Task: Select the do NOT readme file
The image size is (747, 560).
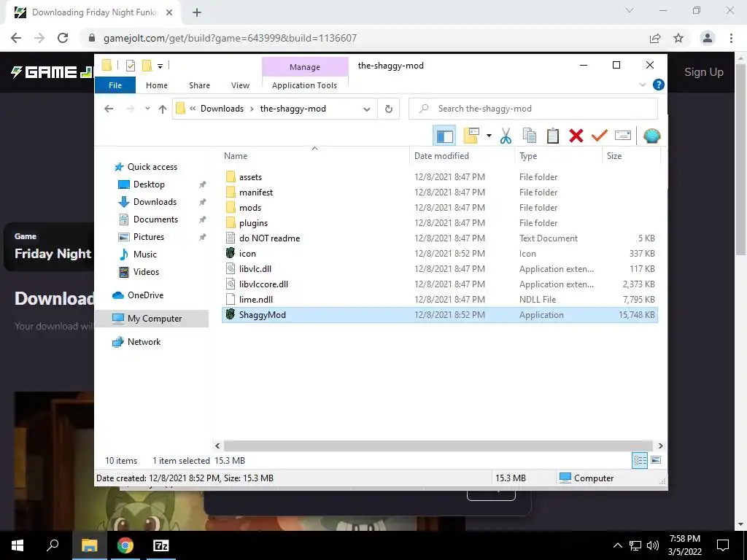Action: (439, 238)
